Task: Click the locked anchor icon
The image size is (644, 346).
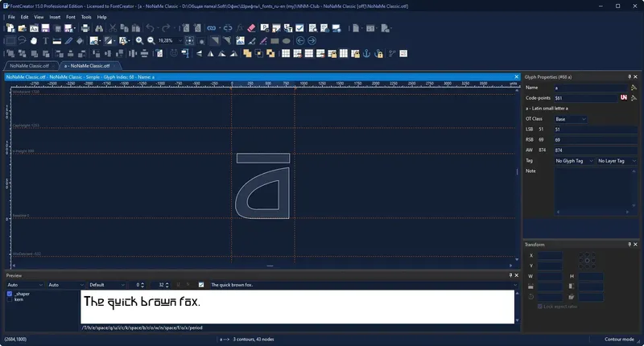Action: (379, 53)
